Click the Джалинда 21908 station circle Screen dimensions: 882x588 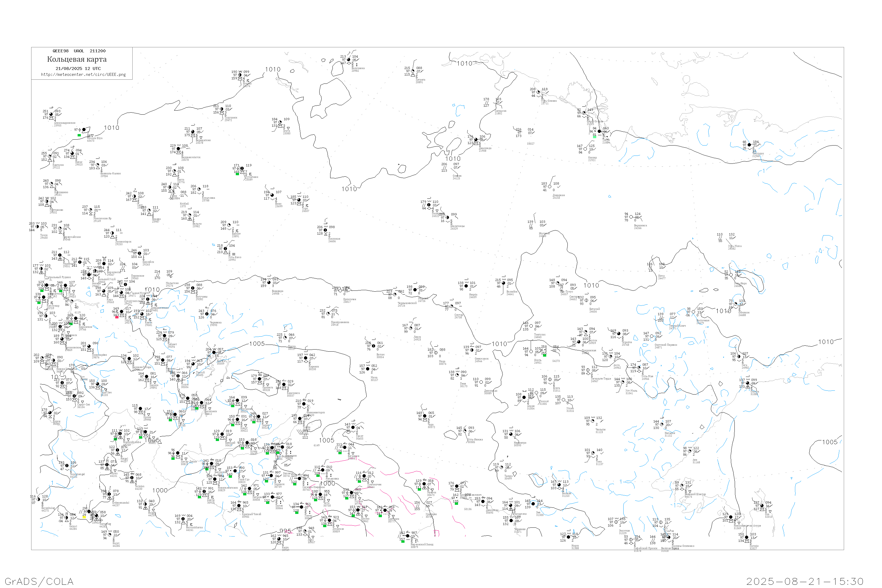[x=476, y=139]
